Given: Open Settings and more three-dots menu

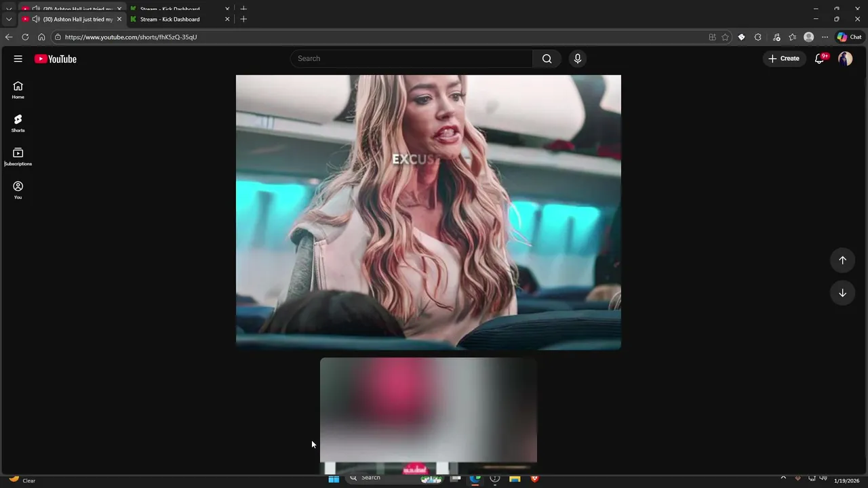Looking at the screenshot, I should pos(825,37).
